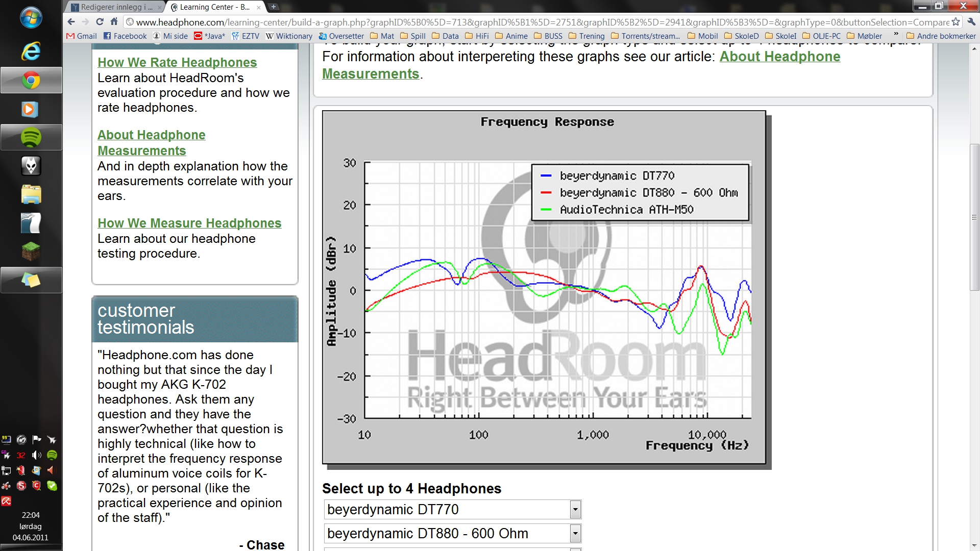The height and width of the screenshot is (551, 980).
Task: Open Windows Media Player taskbar icon
Action: click(30, 109)
